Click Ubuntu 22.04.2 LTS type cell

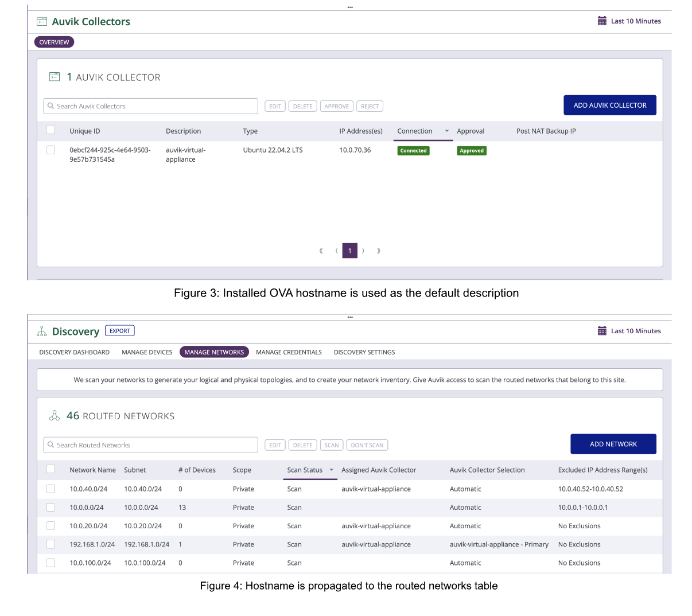pos(273,150)
